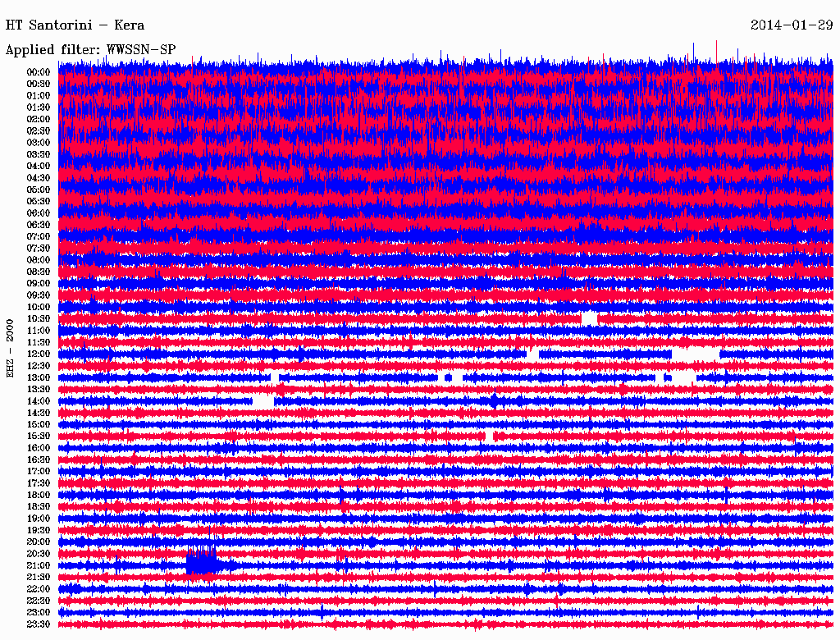Click the 14:00 time label

coord(39,401)
